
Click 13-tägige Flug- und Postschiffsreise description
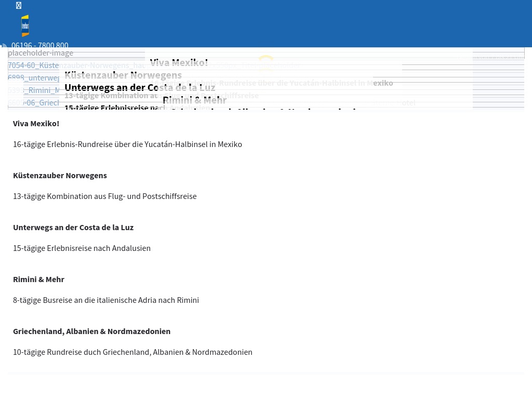104,196
